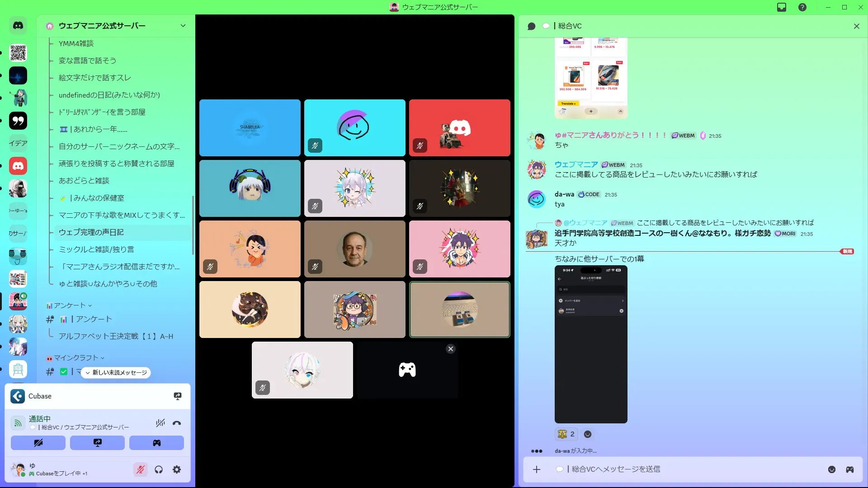
Task: Open user settings gear
Action: click(x=177, y=470)
